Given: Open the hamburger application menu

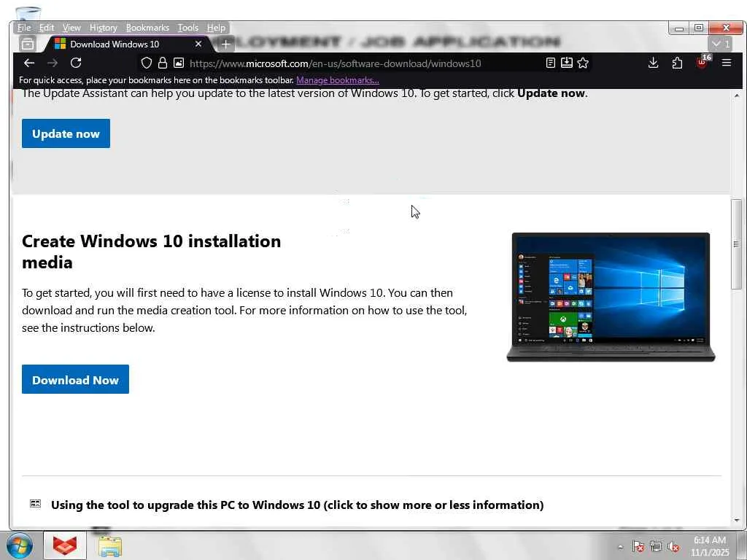Looking at the screenshot, I should click(x=726, y=63).
